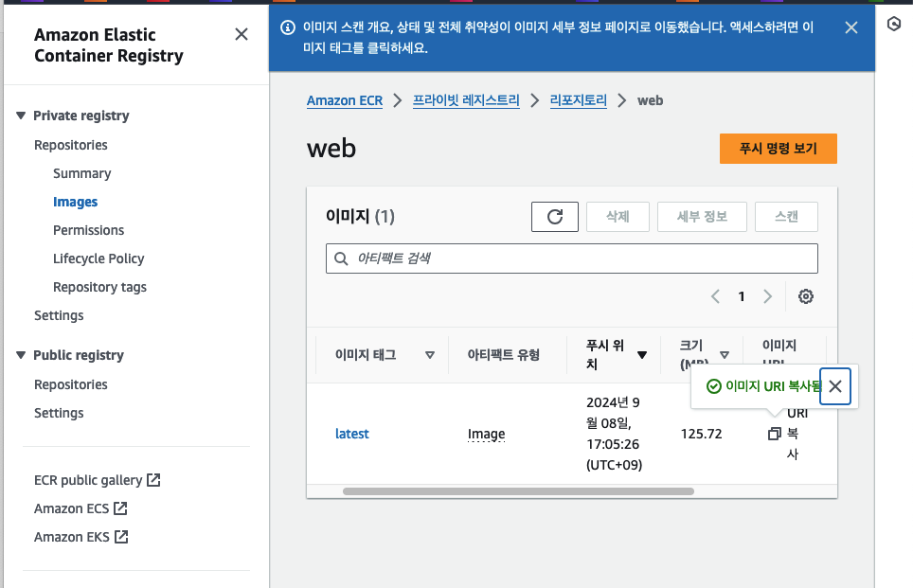Click the green success check icon
This screenshot has height=588, width=913.
(713, 386)
